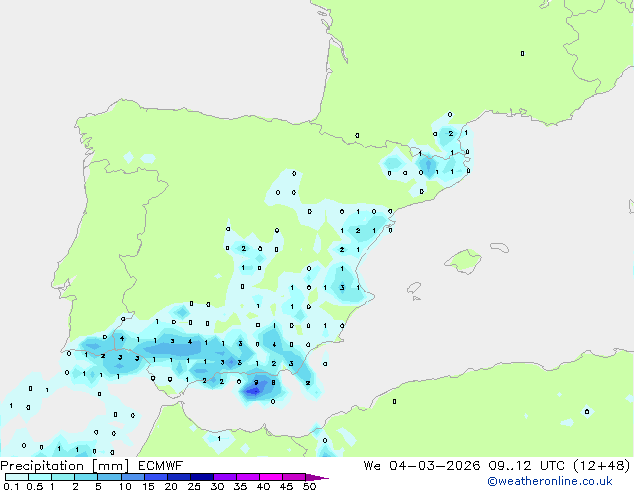
Task: Click the '(12+48)' forecast offset text
Action: 602,466
